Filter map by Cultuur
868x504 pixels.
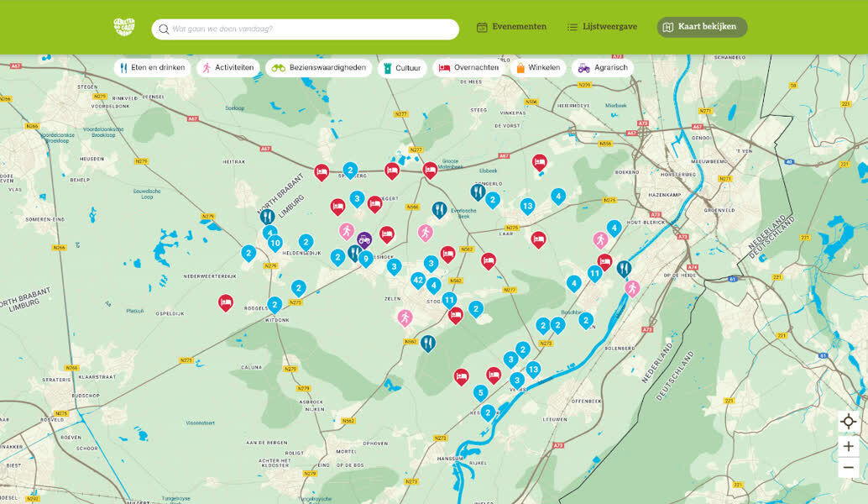pos(402,68)
